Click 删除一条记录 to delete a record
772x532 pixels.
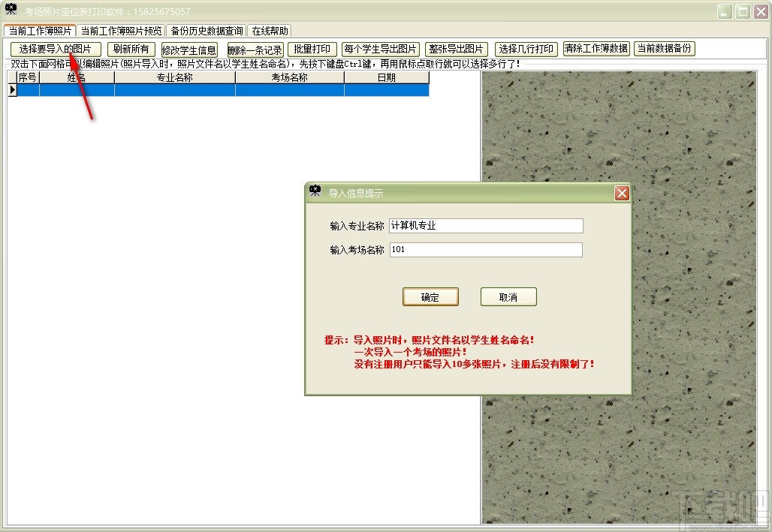pos(255,48)
